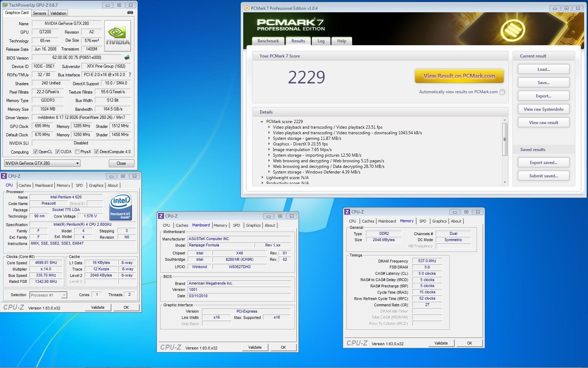Minimize the PCMark 7 window
Image resolution: width=588 pixels, height=368 pixels.
pyautogui.click(x=555, y=8)
